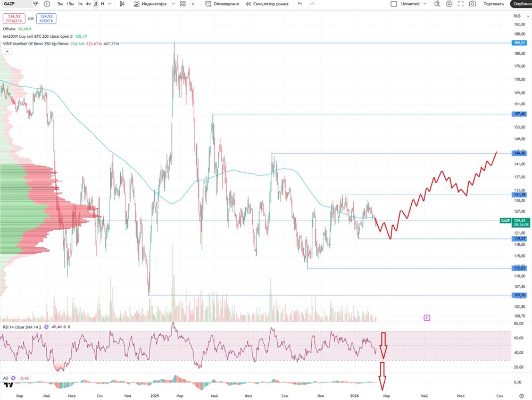The image size is (532, 400).
Task: Select the RSI 14 close SMA legend
Action: (22, 327)
